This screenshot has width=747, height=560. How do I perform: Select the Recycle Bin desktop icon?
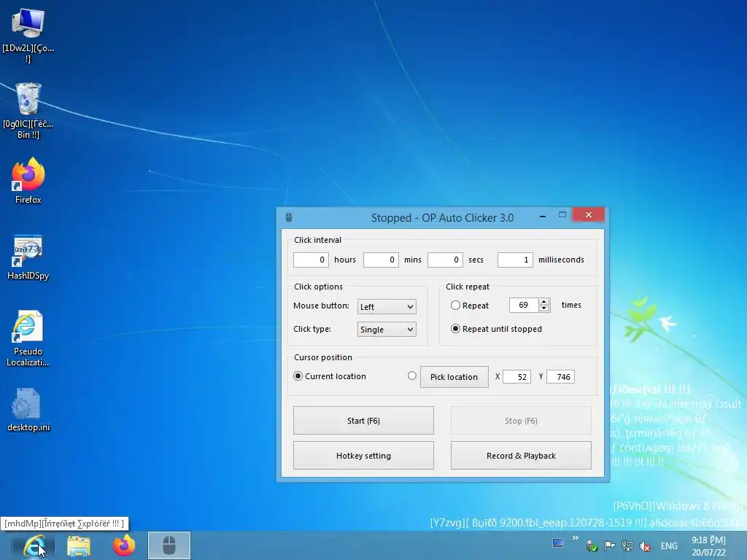tap(28, 111)
